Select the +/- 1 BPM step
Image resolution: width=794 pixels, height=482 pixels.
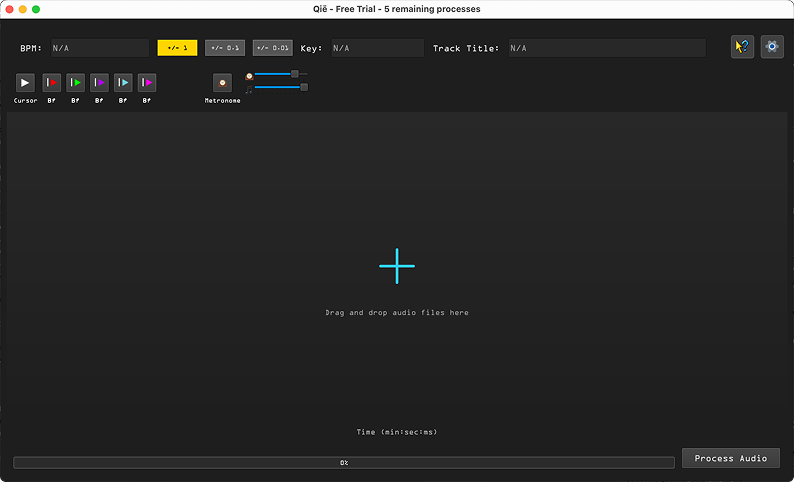[178, 48]
